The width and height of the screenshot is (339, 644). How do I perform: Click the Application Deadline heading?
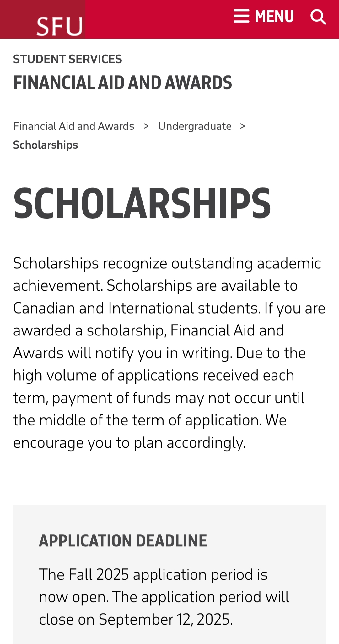click(123, 541)
